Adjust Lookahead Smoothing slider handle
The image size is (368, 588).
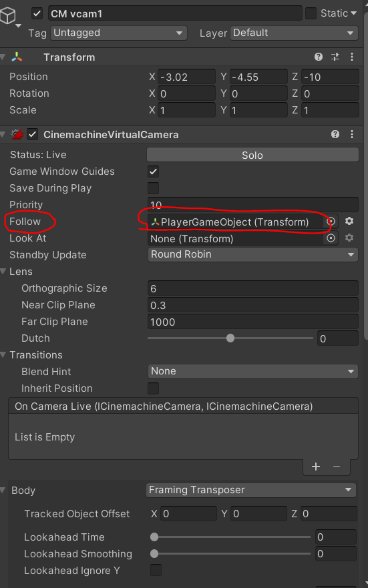(154, 553)
